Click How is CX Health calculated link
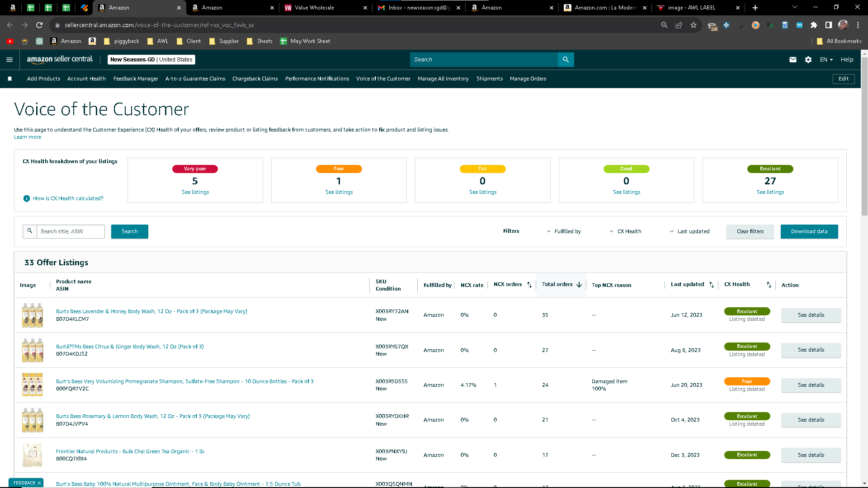 pos(68,198)
